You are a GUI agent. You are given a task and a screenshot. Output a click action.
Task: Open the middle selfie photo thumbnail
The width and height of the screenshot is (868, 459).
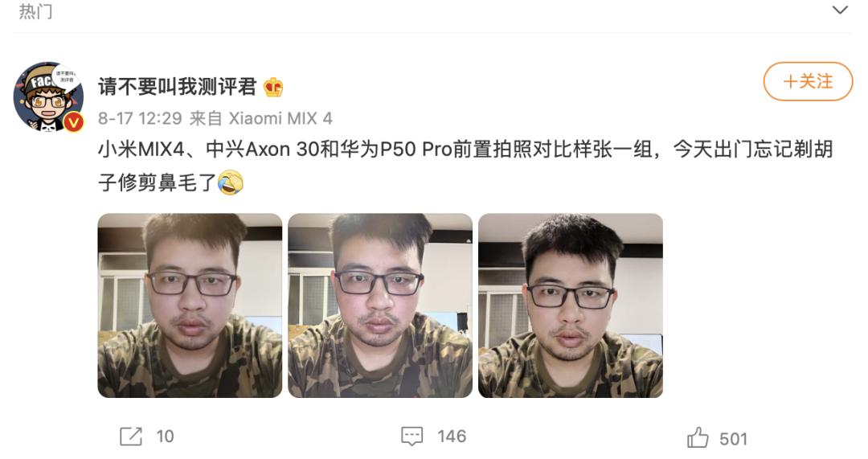pyautogui.click(x=380, y=305)
